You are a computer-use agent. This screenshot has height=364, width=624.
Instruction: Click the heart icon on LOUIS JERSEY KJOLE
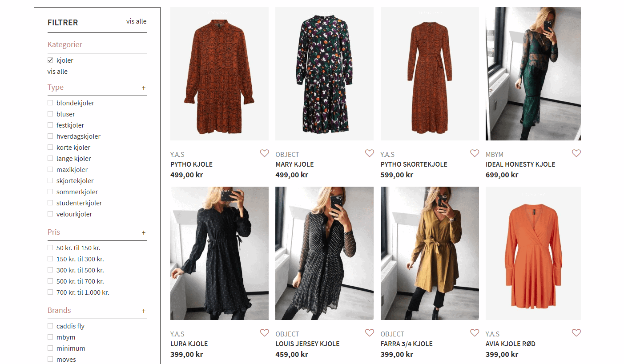point(370,332)
